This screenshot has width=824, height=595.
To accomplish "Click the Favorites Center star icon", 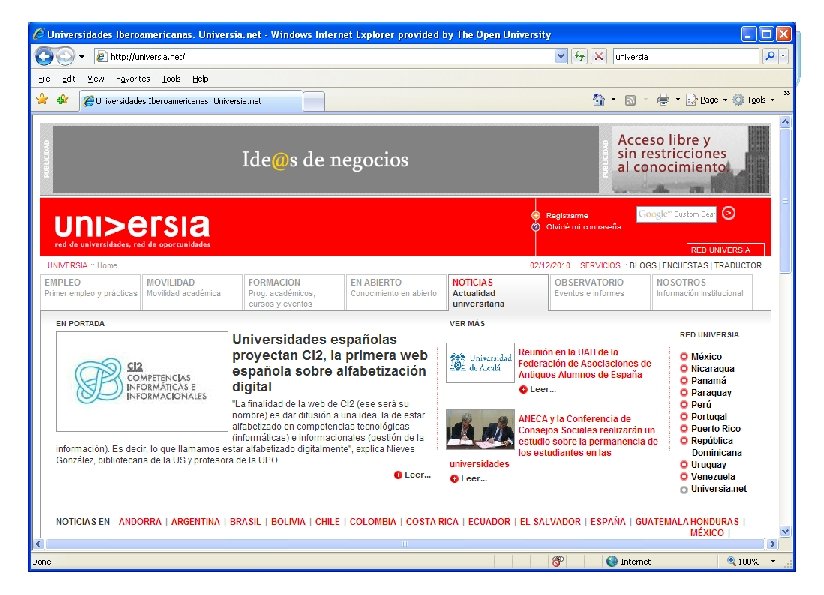I will 42,99.
